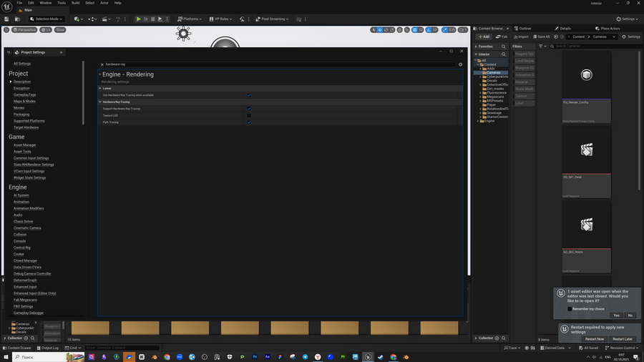Toggle Use Hardware Ray Tracing when available

249,95
